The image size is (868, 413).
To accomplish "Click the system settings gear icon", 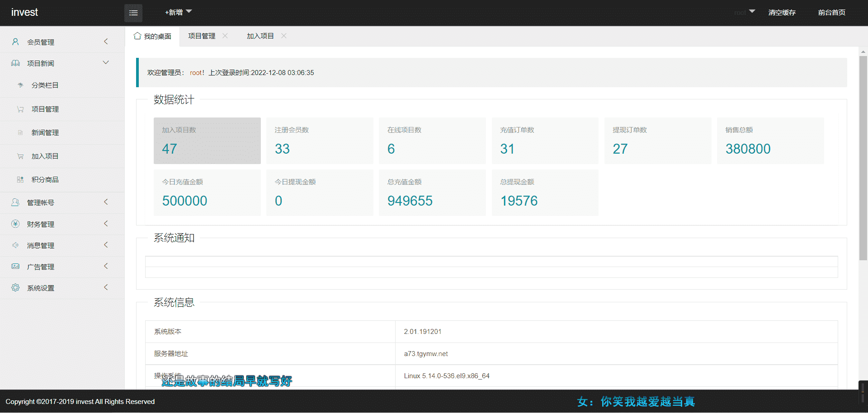I will [15, 288].
